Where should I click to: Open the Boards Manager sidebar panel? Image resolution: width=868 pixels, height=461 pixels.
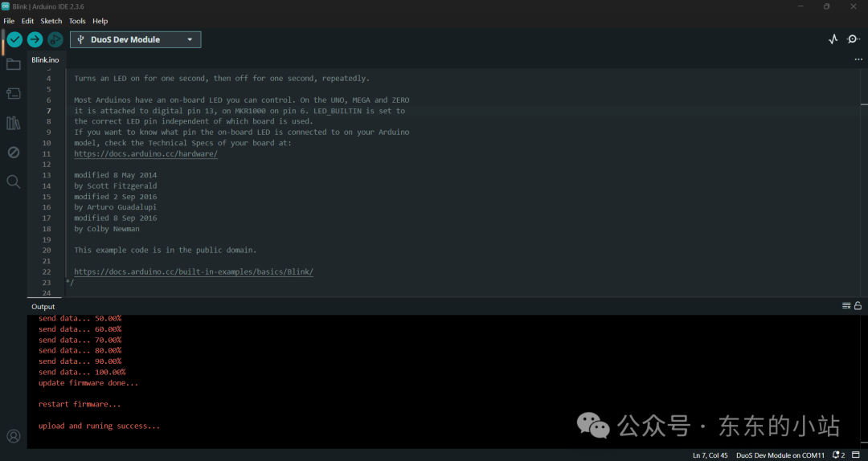coord(14,93)
